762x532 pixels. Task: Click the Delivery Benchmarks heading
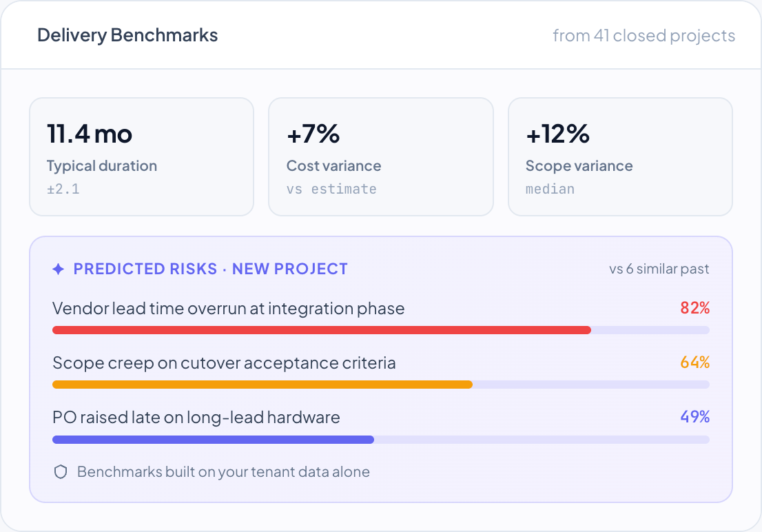point(127,35)
